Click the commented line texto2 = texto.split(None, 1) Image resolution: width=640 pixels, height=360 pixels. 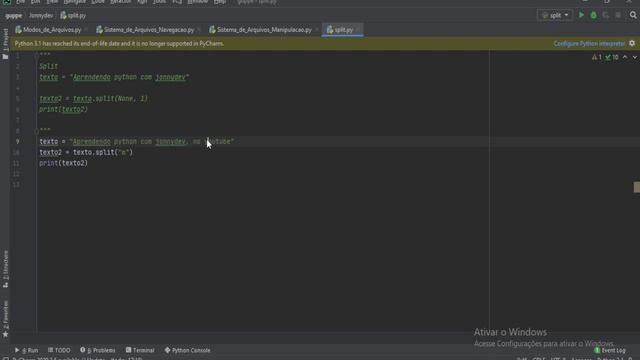tap(93, 99)
